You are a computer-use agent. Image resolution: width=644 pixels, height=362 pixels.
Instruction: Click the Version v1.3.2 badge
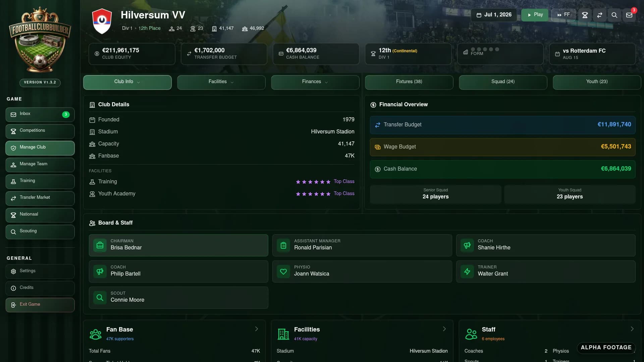pos(40,82)
